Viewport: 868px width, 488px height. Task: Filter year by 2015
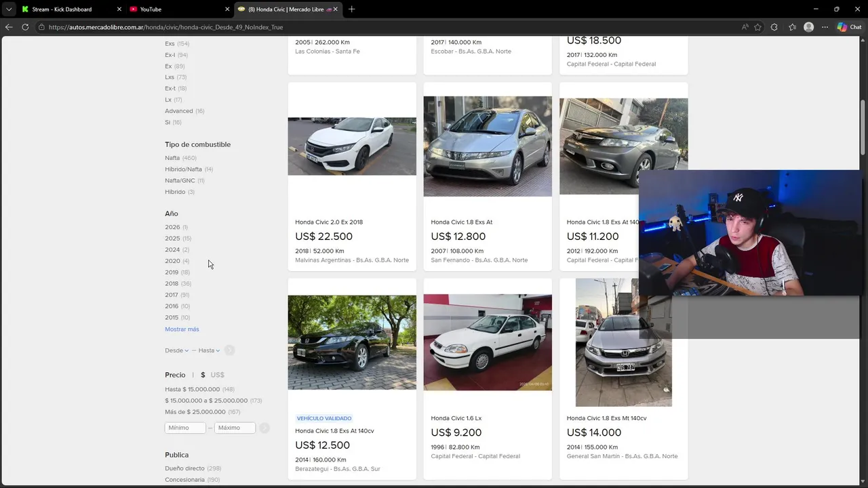point(177,317)
